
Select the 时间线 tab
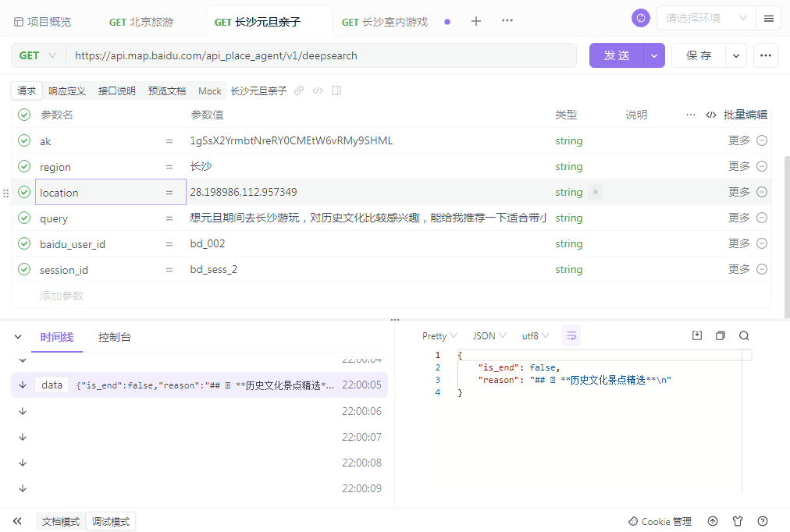(x=57, y=337)
